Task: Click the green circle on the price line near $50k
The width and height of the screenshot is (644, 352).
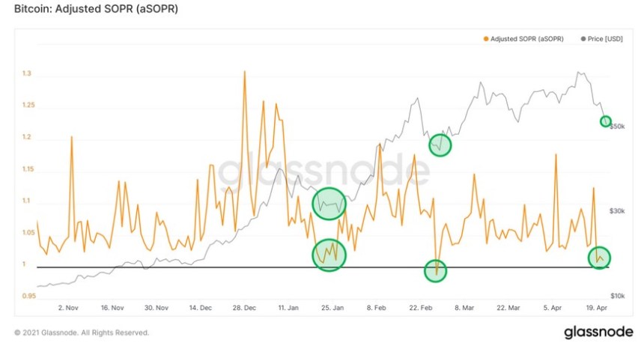Action: pos(606,121)
